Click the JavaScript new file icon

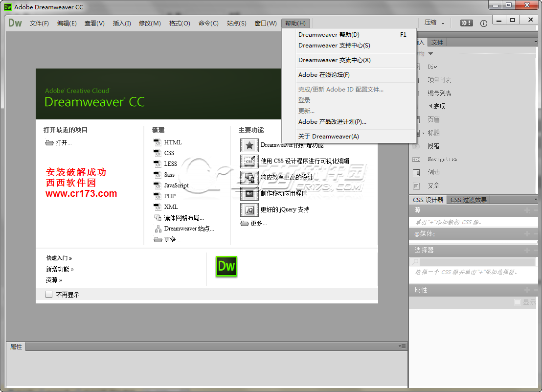(158, 185)
